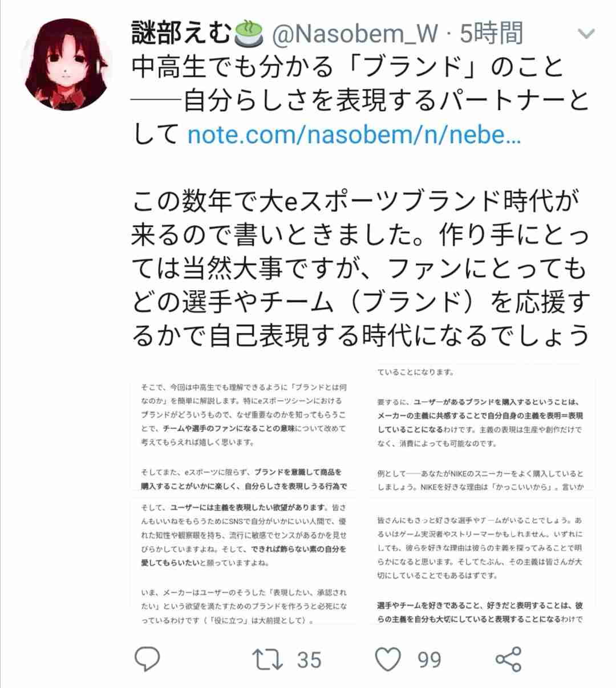Image resolution: width=616 pixels, height=688 pixels.
Task: Open the note.com/nasobem article link
Action: (354, 135)
